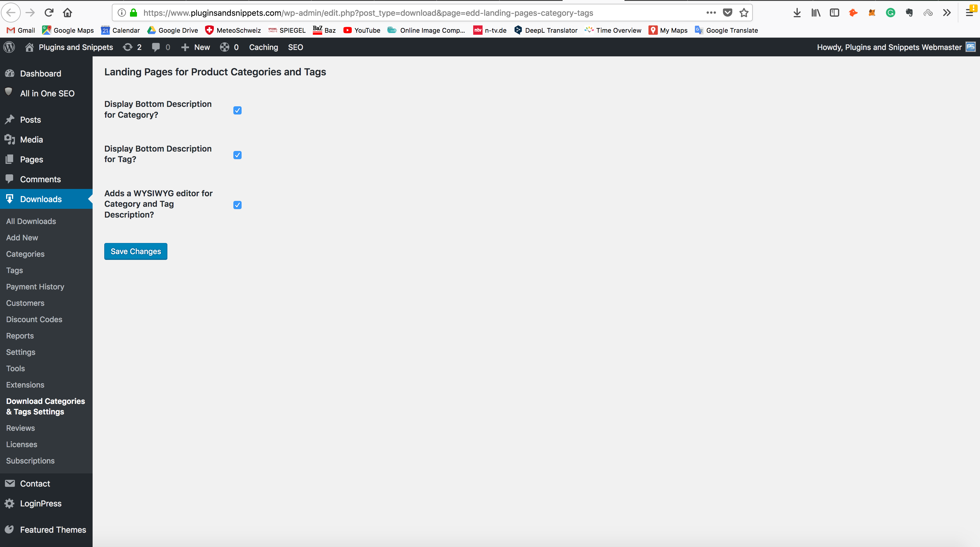This screenshot has height=547, width=980.
Task: Open Contact in the sidebar
Action: pos(46,483)
